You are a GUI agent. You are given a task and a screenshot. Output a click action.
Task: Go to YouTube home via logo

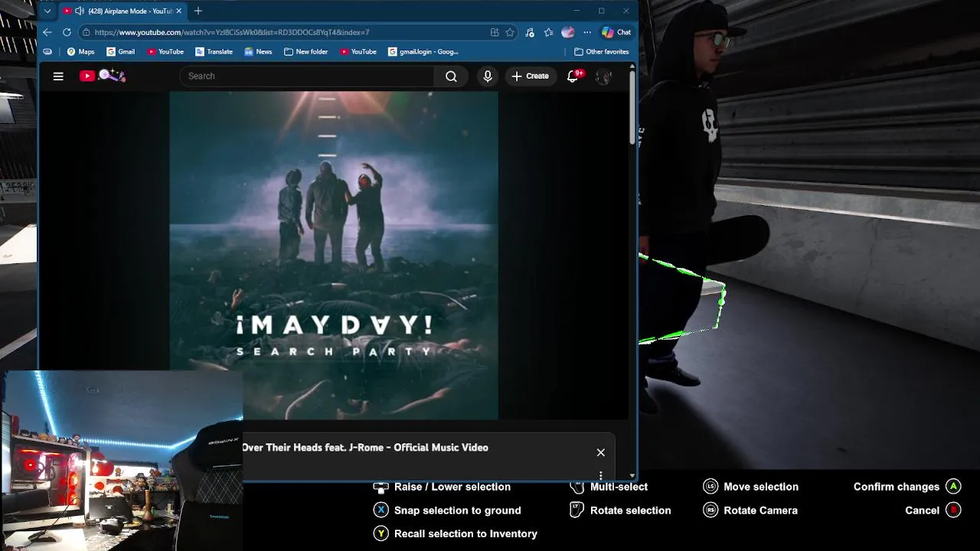coord(102,76)
